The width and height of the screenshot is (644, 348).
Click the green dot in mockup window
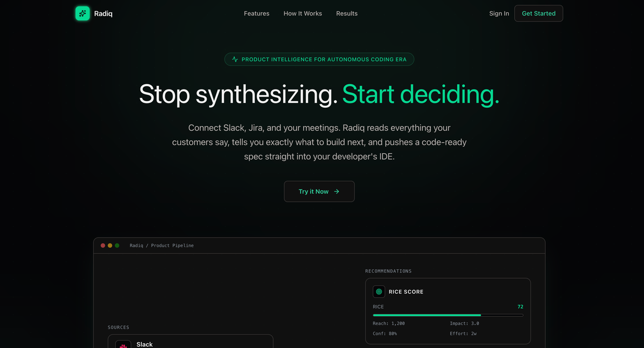[117, 246]
